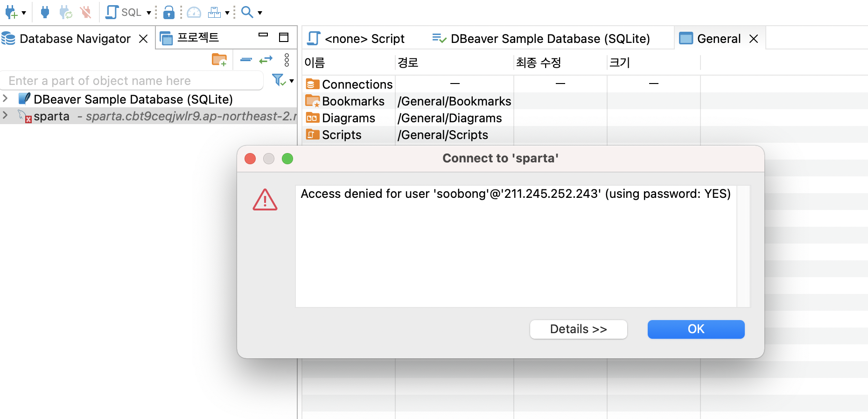The width and height of the screenshot is (868, 419).
Task: Close the Connect to 'sparta' dialog
Action: point(250,159)
